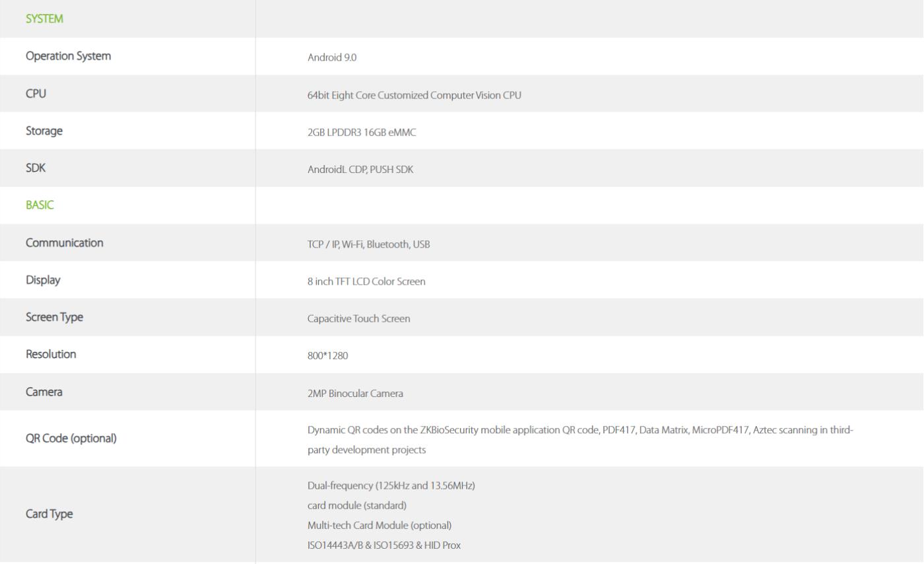The image size is (924, 564).
Task: Select the Display row label
Action: (43, 280)
